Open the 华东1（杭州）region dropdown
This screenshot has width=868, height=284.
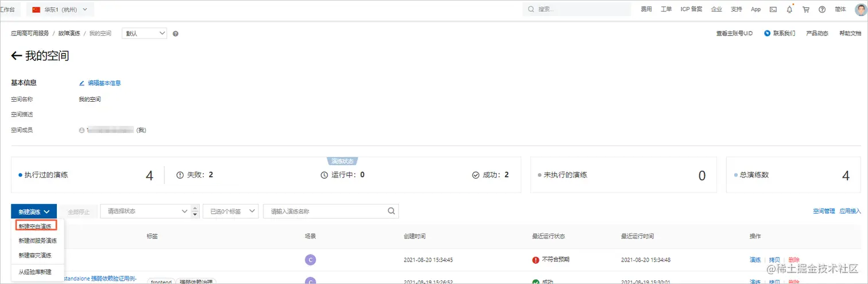pyautogui.click(x=61, y=9)
